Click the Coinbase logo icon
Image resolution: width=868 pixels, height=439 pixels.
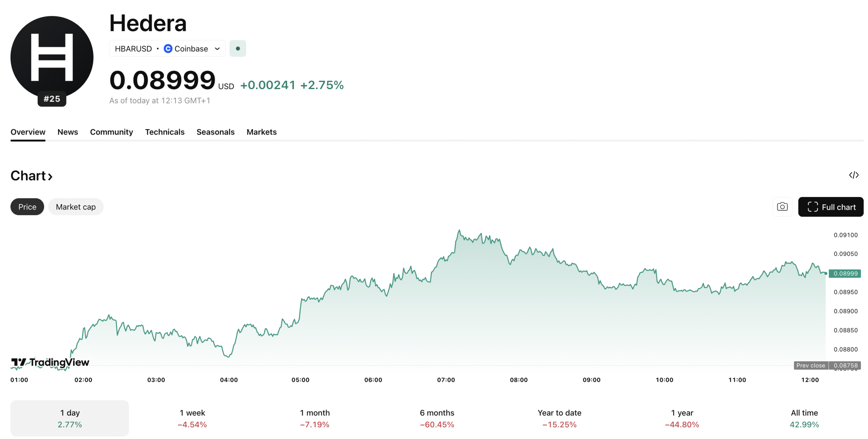pyautogui.click(x=167, y=48)
